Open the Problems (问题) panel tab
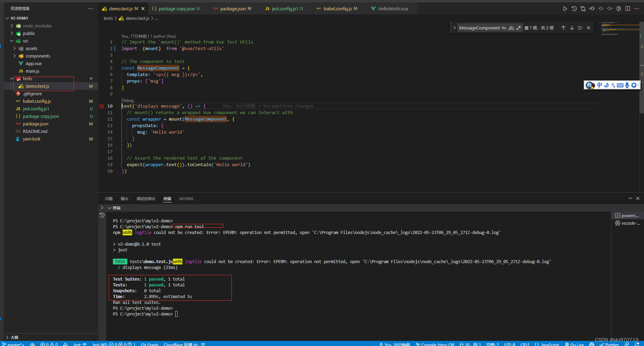Viewport: 644px width, 346px height. pyautogui.click(x=109, y=199)
